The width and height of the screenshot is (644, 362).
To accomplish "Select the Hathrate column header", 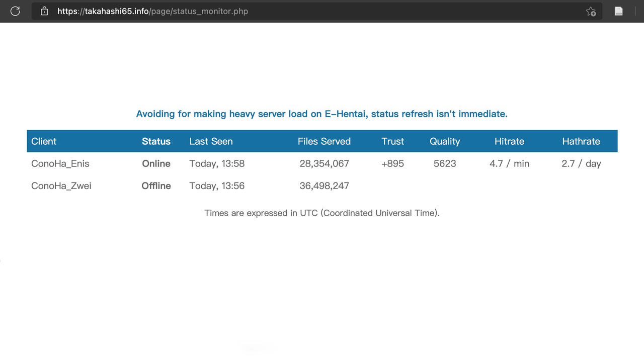I will 581,141.
